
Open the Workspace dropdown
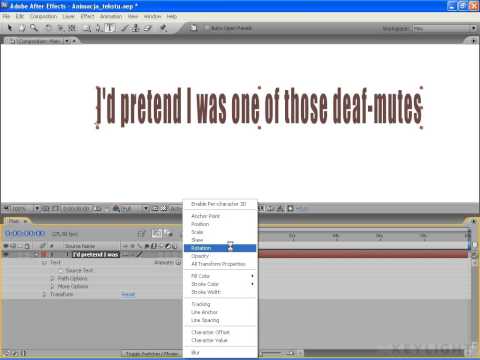tap(445, 28)
